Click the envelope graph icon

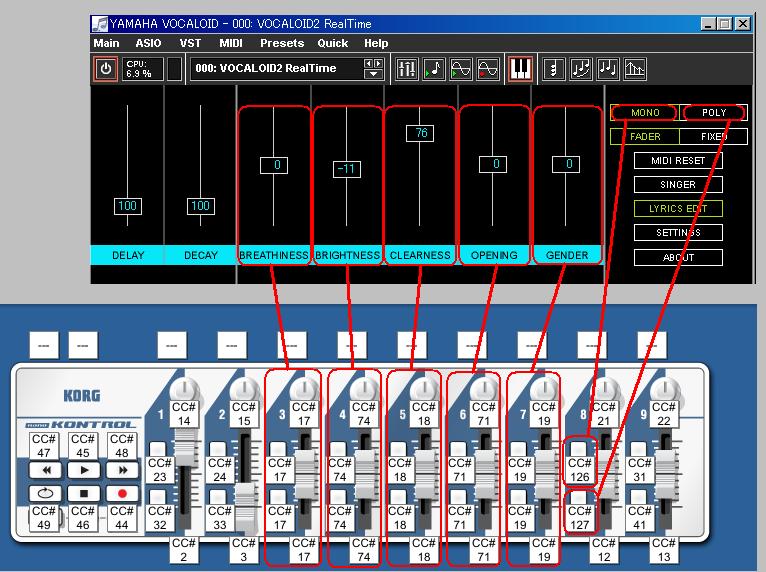(x=635, y=69)
